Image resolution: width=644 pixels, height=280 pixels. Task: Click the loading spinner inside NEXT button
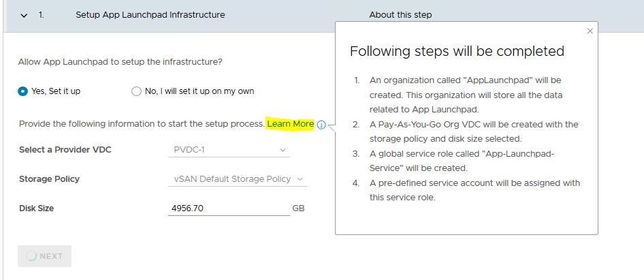click(x=31, y=256)
